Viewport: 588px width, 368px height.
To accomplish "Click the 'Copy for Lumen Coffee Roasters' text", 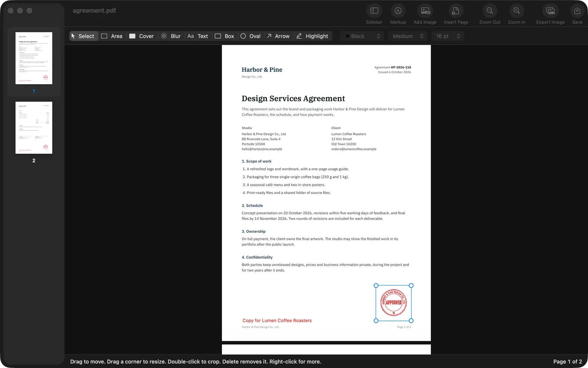I will [x=277, y=321].
